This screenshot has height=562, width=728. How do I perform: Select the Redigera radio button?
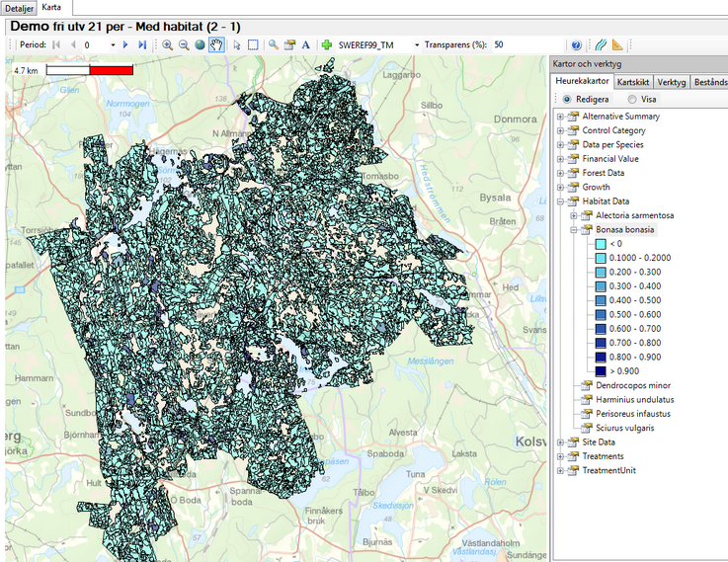(x=567, y=100)
